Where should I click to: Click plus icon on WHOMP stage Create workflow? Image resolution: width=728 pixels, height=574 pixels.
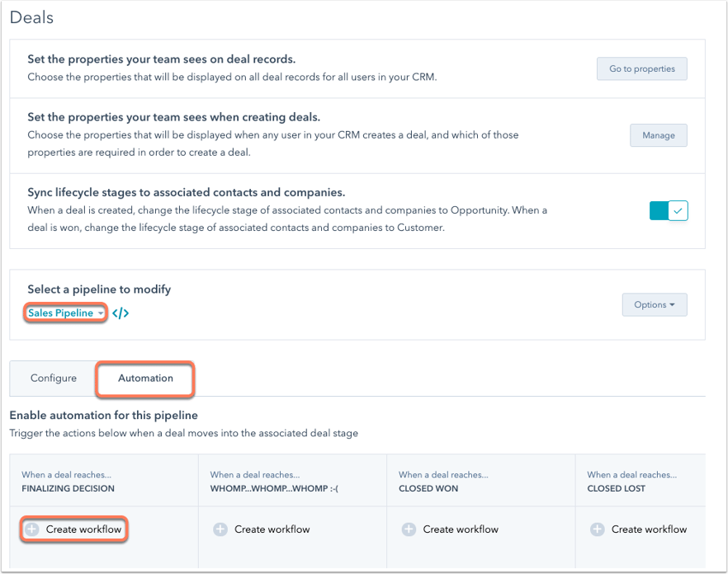click(x=220, y=529)
